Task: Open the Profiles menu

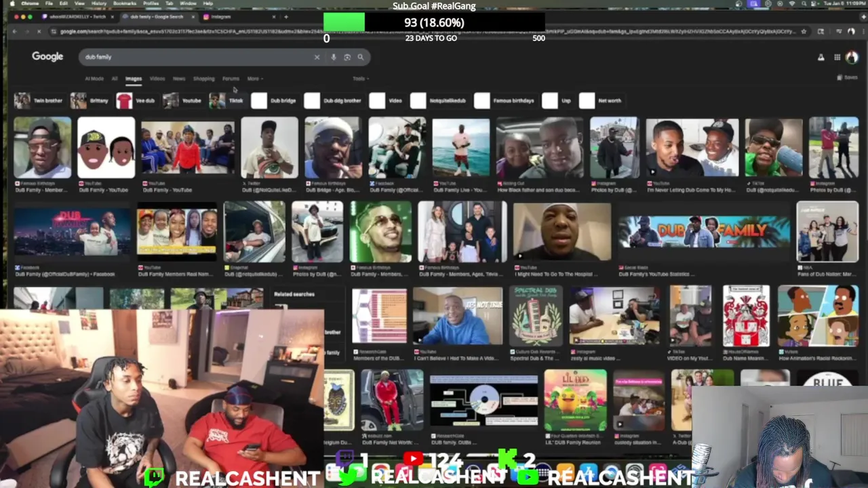Action: [x=151, y=4]
